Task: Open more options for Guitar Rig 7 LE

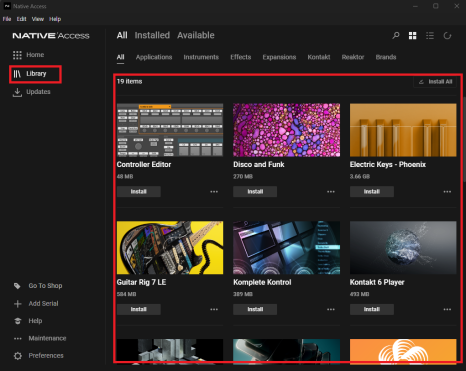Action: (x=214, y=309)
